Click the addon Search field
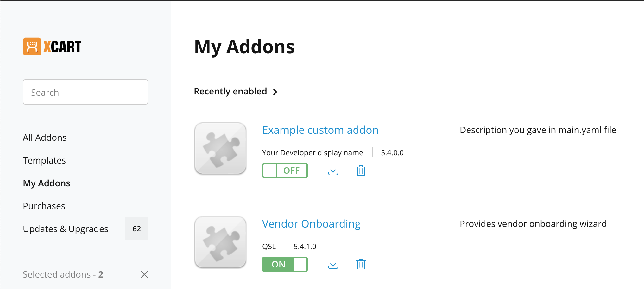The height and width of the screenshot is (289, 644). 85,92
